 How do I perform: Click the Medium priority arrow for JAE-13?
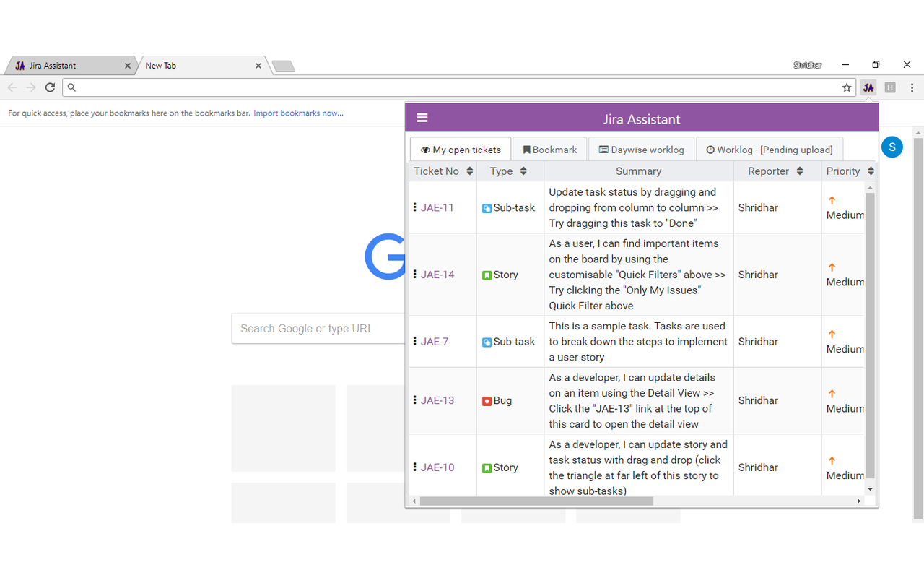click(832, 394)
